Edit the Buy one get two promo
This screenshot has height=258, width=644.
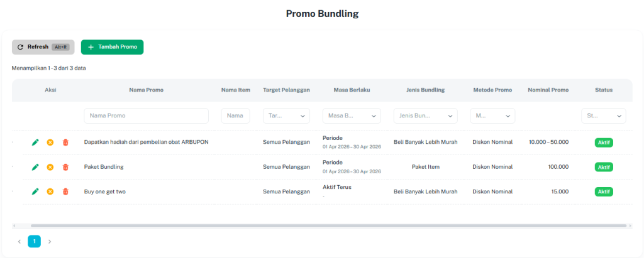(x=35, y=191)
